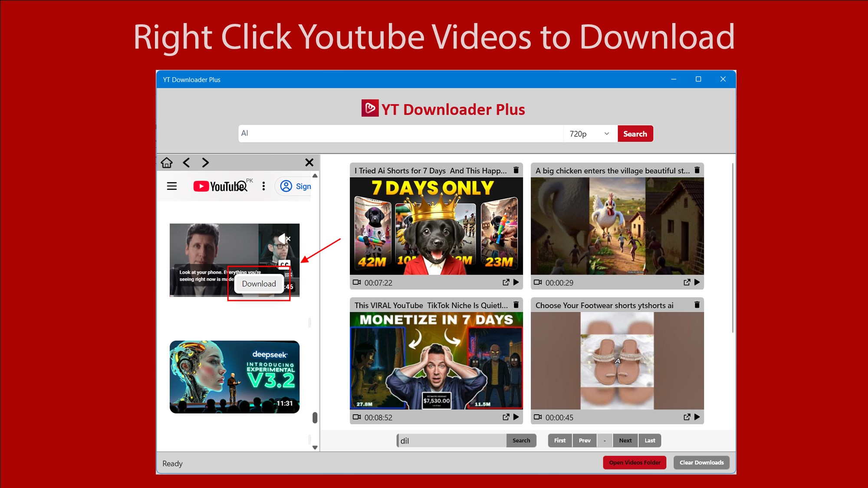The width and height of the screenshot is (868, 488).
Task: Focus the downloads filter field containing 'dil'
Action: [x=451, y=441]
